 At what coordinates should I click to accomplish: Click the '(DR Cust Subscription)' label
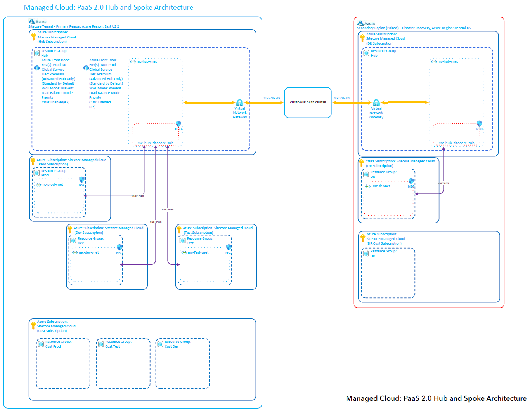pos(384,243)
